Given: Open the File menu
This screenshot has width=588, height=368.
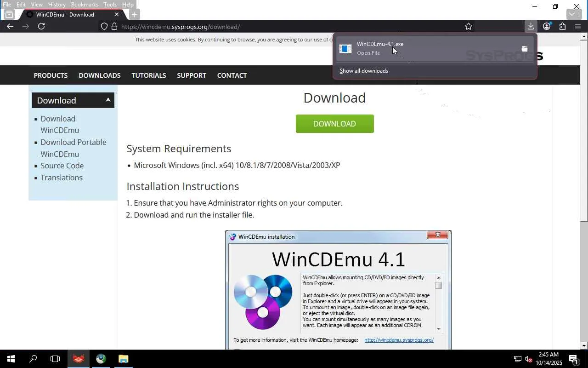Looking at the screenshot, I should click(7, 5).
